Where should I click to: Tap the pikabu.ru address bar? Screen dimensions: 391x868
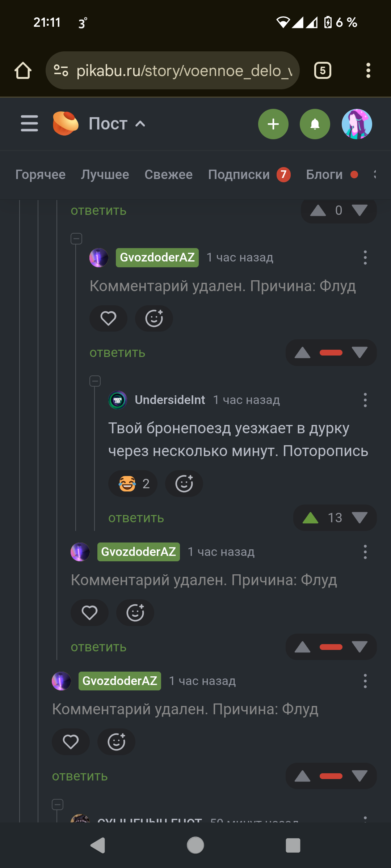173,71
